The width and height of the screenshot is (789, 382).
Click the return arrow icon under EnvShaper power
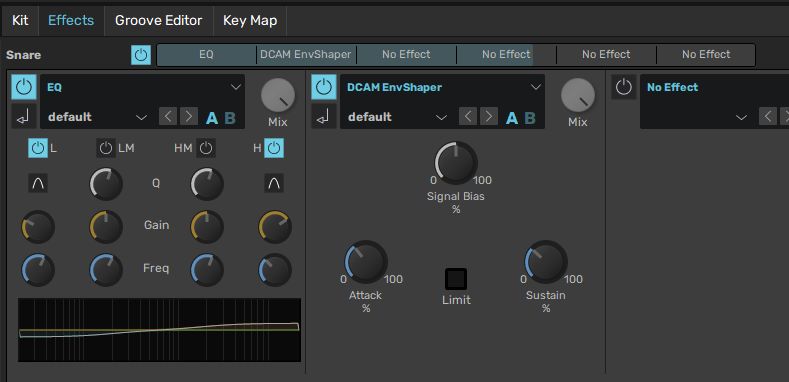click(324, 117)
